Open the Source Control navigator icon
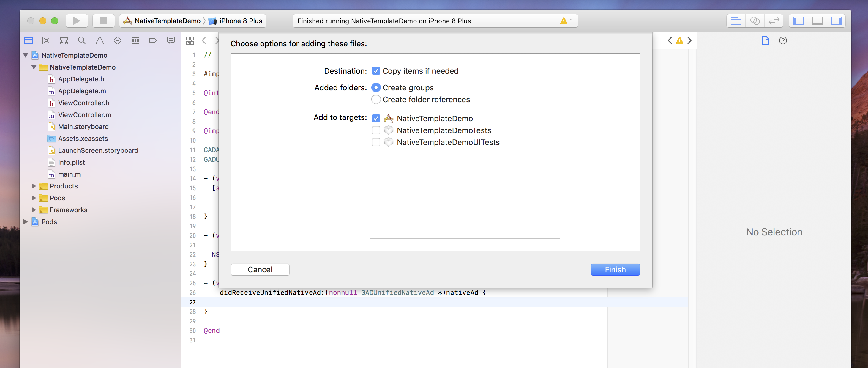 click(46, 40)
